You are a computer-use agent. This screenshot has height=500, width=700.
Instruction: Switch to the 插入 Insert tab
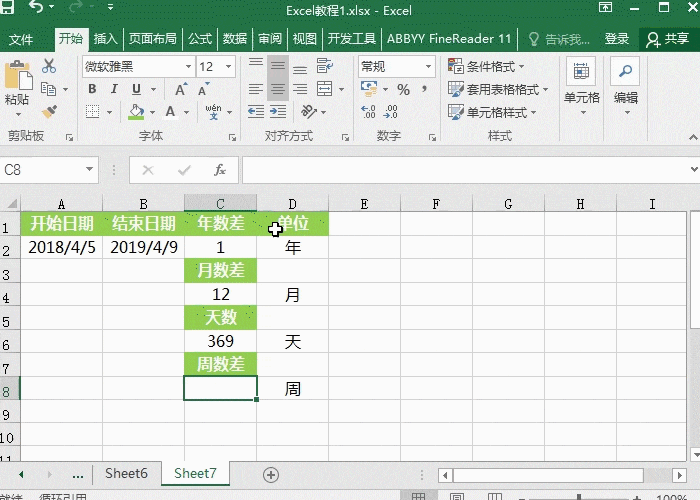(x=105, y=39)
